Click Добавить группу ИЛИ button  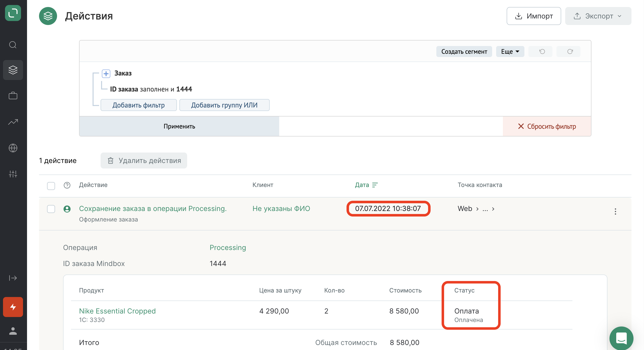pyautogui.click(x=224, y=105)
